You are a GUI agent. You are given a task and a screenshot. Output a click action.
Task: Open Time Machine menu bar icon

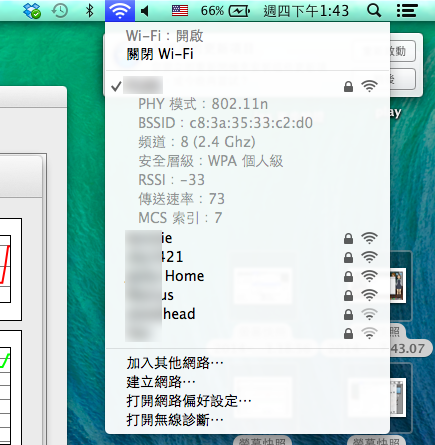point(60,11)
